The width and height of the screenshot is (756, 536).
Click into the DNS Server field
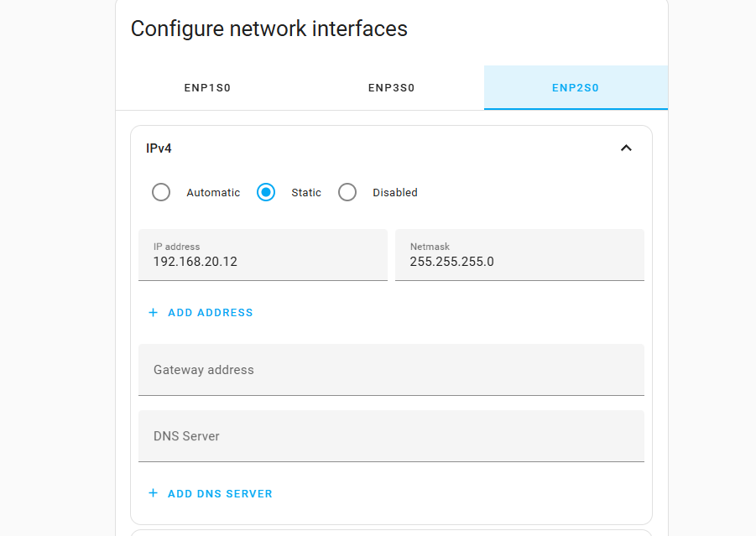391,436
